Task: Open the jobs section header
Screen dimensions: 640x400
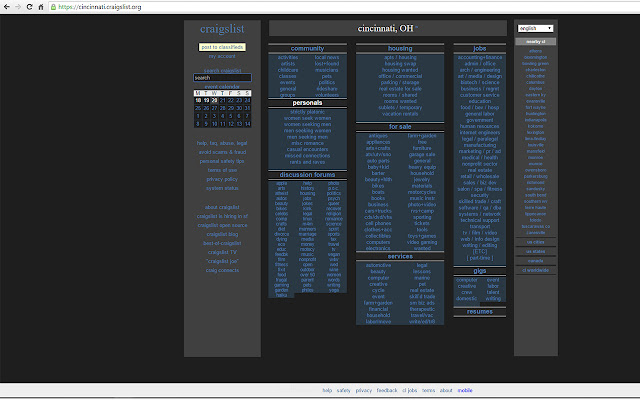Action: tap(480, 49)
